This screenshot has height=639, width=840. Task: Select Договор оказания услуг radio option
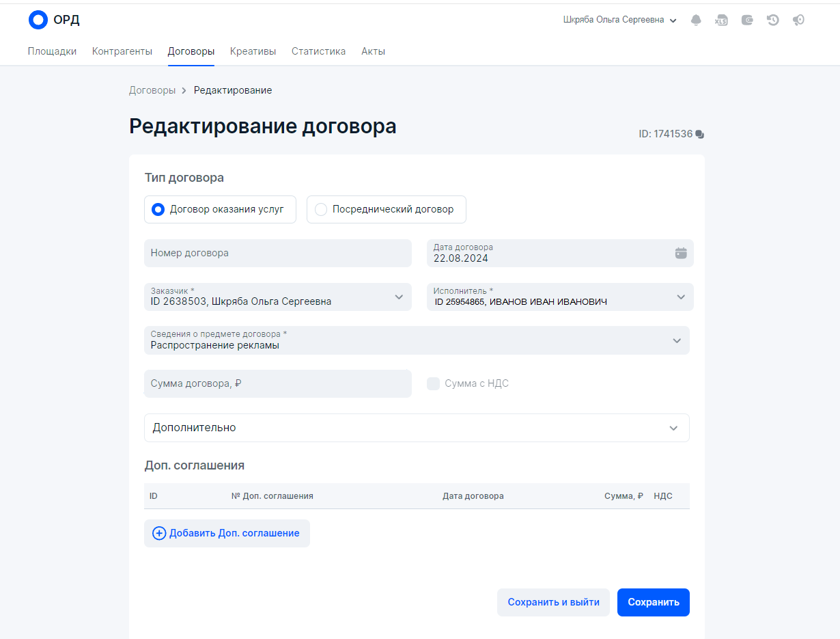pyautogui.click(x=158, y=210)
